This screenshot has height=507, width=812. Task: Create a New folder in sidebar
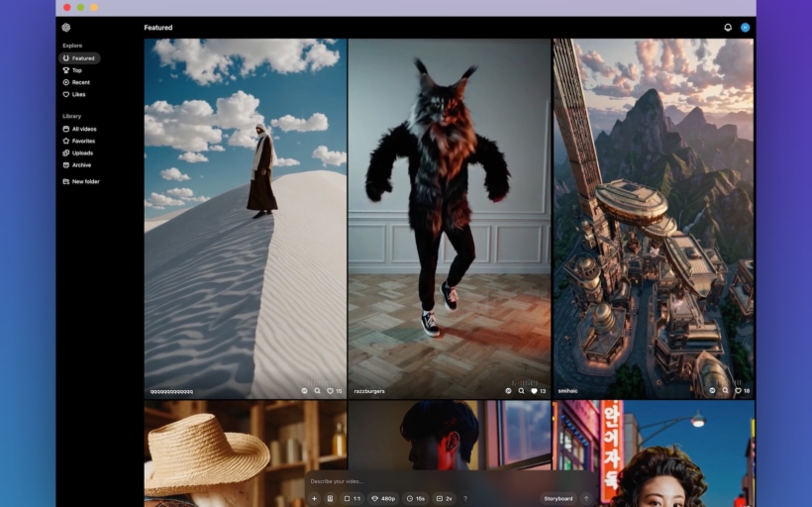pyautogui.click(x=85, y=181)
